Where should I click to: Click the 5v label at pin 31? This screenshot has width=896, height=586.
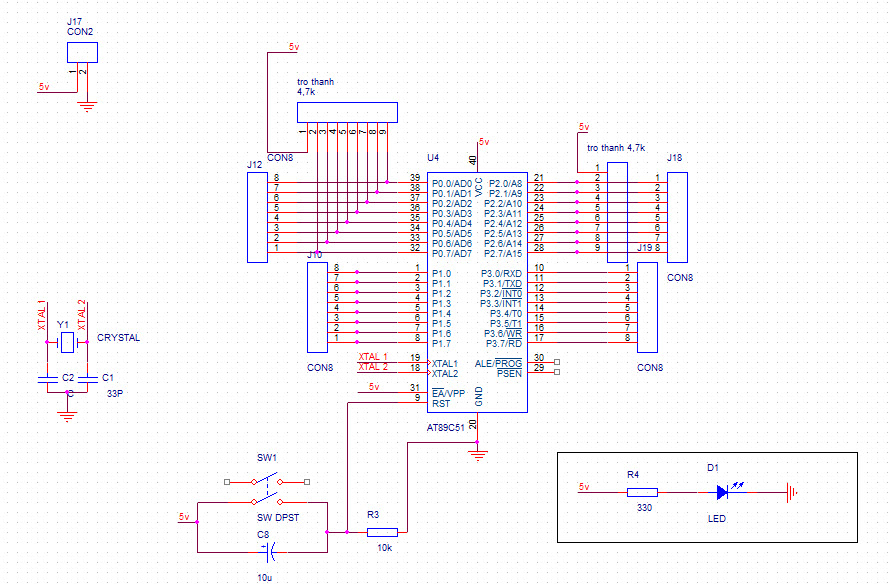point(374,387)
